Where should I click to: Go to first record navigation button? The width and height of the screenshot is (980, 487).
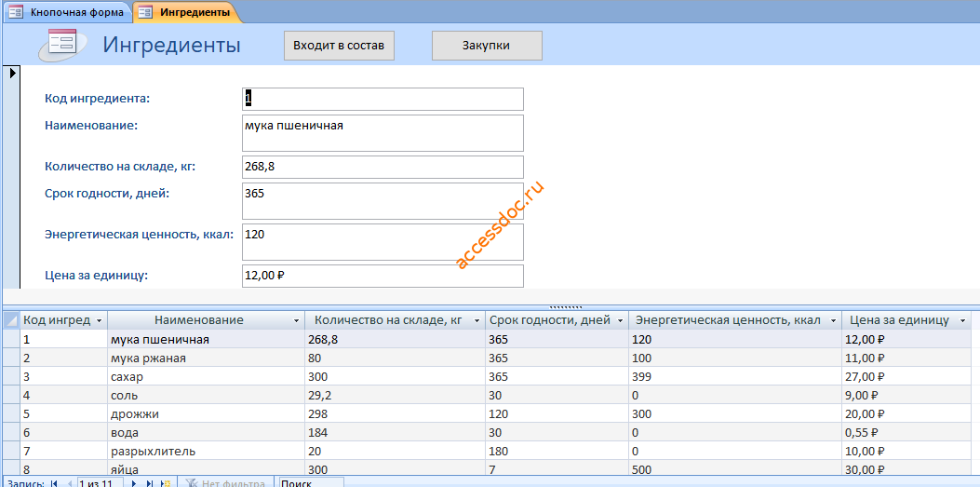[53, 483]
